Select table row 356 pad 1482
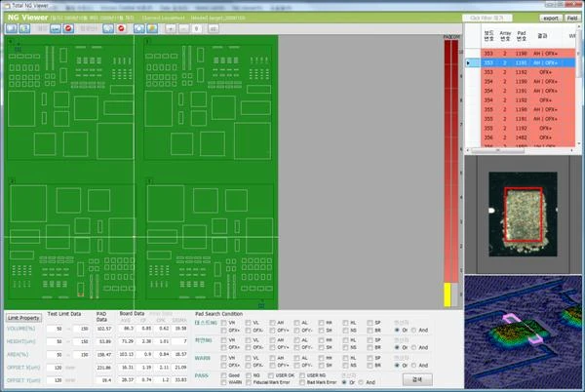 527,137
